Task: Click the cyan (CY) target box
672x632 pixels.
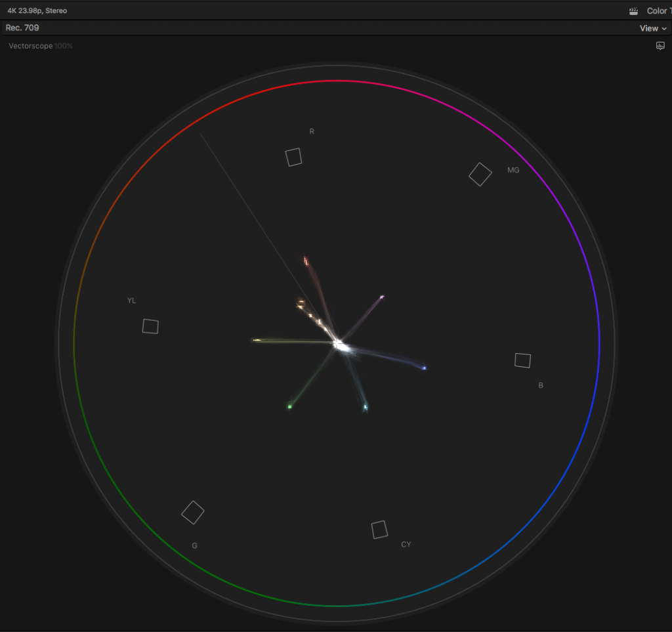Action: [379, 530]
